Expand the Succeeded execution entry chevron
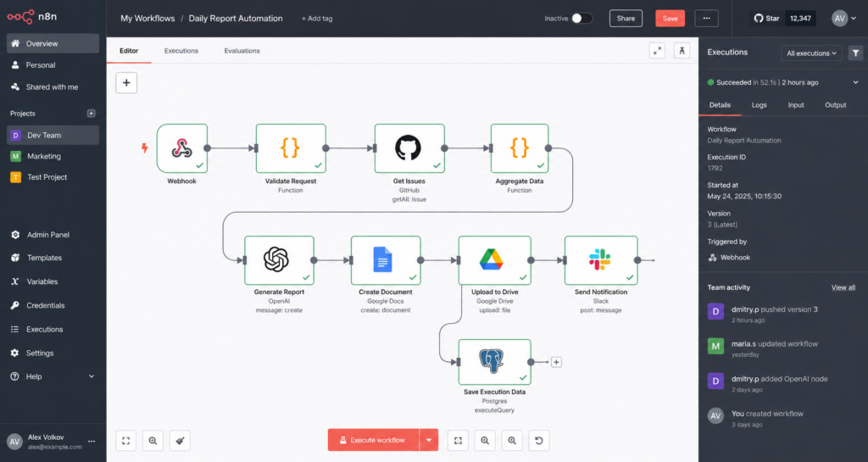 (856, 82)
